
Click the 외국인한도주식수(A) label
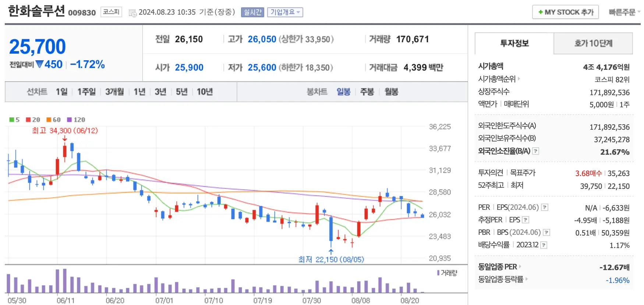(x=507, y=126)
